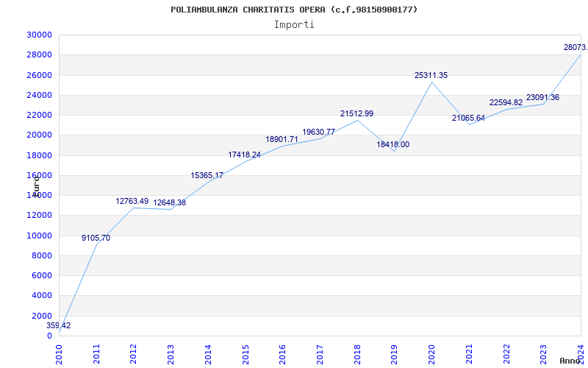Click the y-axis value 10000
The width and height of the screenshot is (588, 368).
(40, 236)
